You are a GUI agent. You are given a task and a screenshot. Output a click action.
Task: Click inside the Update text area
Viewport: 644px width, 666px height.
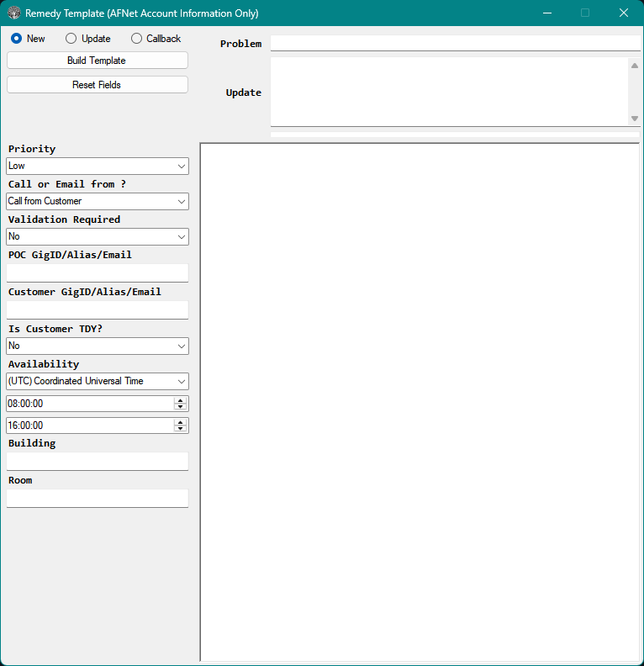(x=449, y=92)
